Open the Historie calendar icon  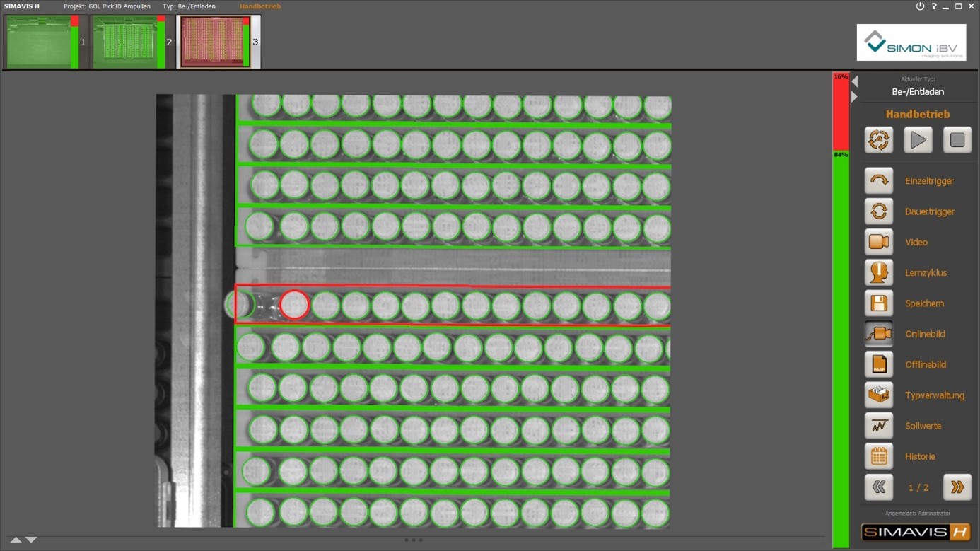tap(879, 456)
